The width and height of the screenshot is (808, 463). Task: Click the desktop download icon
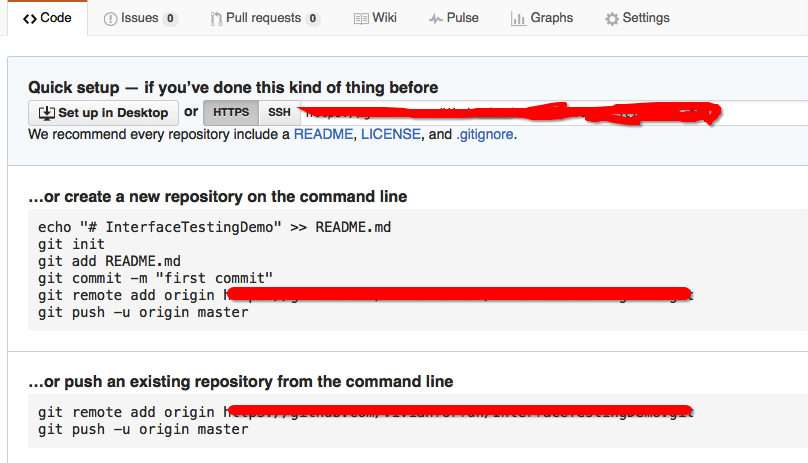point(46,113)
